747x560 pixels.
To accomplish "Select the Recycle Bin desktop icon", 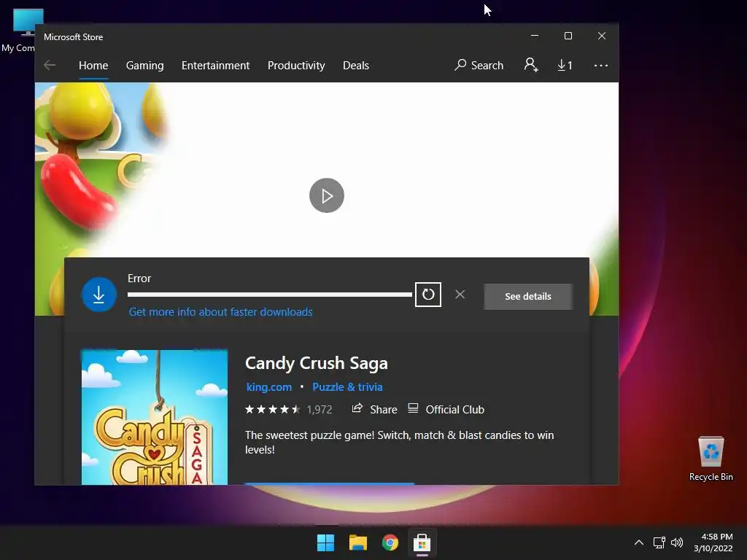I will click(711, 459).
